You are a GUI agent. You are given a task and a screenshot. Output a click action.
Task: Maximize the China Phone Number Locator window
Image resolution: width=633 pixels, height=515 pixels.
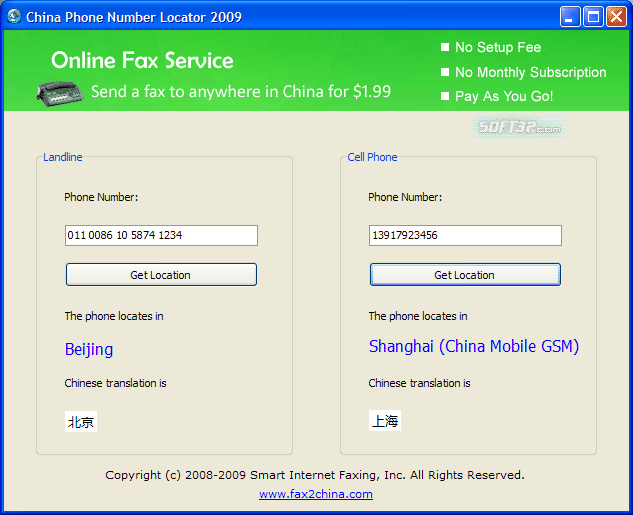click(x=593, y=17)
